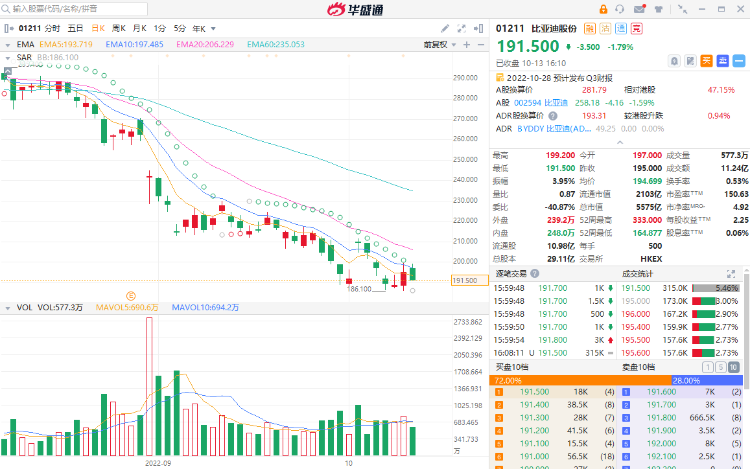Click the orange 买 buy button

(706, 61)
